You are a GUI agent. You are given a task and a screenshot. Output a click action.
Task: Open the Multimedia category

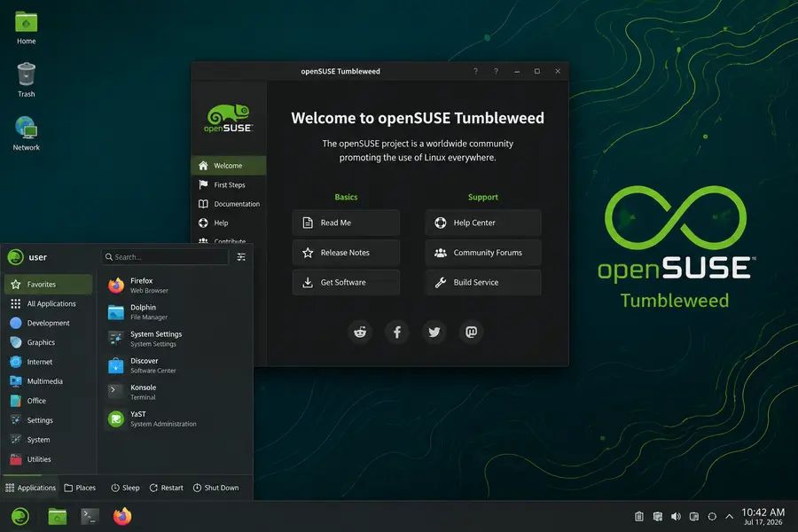pyautogui.click(x=49, y=380)
